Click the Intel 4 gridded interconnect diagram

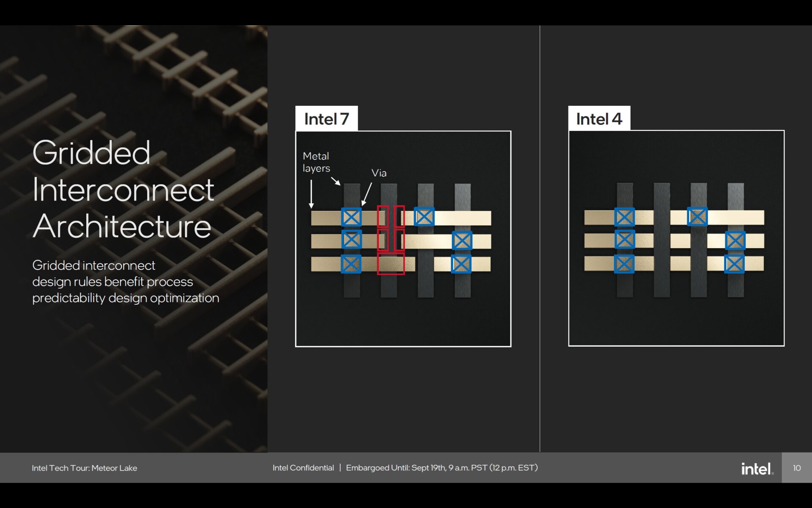(676, 238)
